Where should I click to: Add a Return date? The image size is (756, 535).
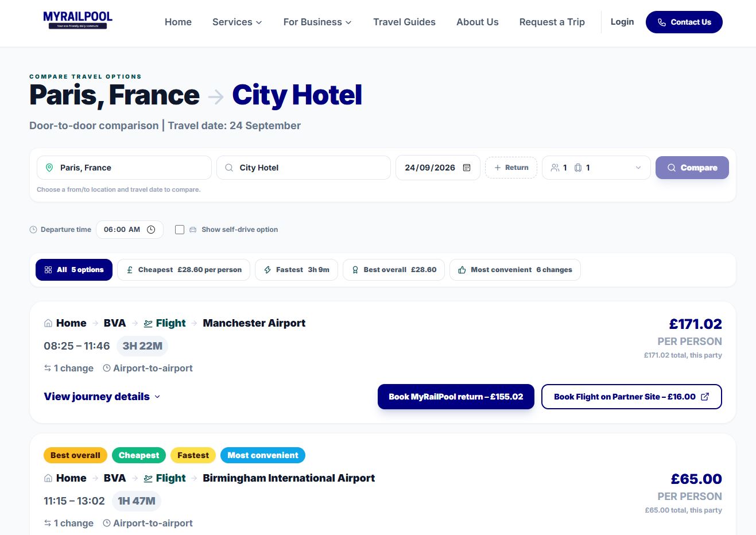pyautogui.click(x=511, y=168)
